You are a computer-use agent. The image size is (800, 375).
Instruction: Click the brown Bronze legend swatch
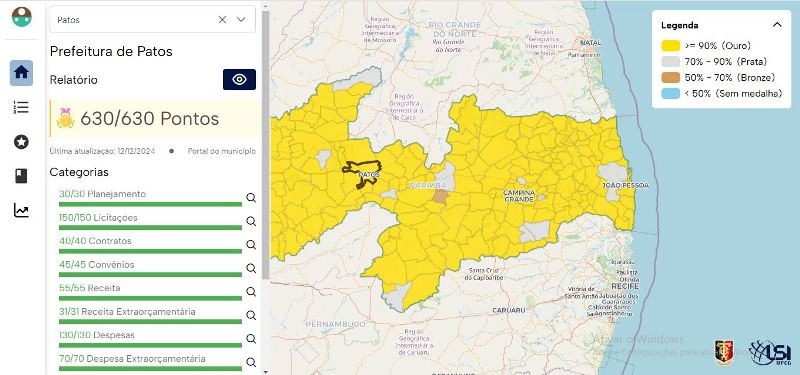[x=671, y=78]
